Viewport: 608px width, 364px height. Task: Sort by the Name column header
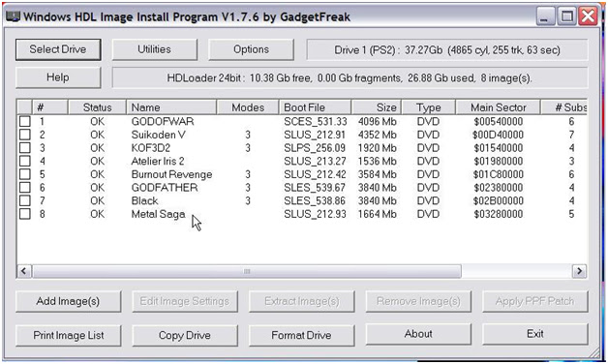pos(171,107)
